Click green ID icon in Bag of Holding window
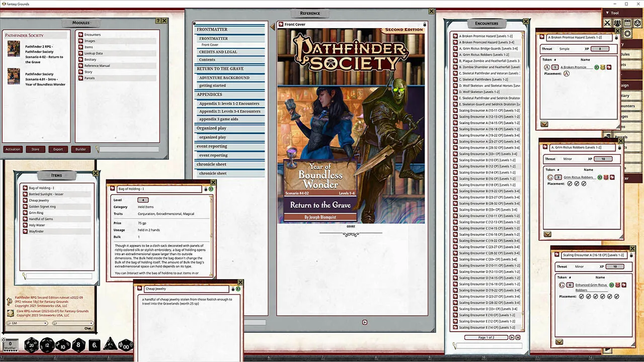The height and width of the screenshot is (362, 644). pos(211,189)
